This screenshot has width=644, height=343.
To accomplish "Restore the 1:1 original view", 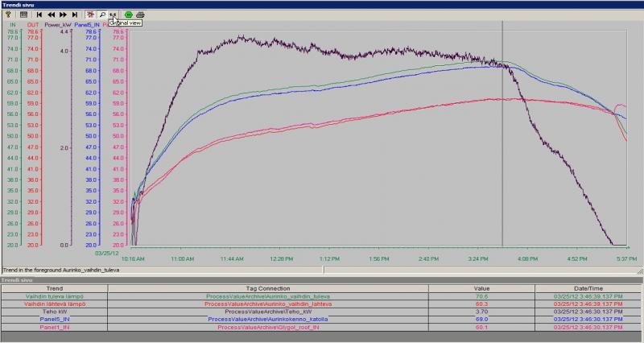I will tap(114, 14).
